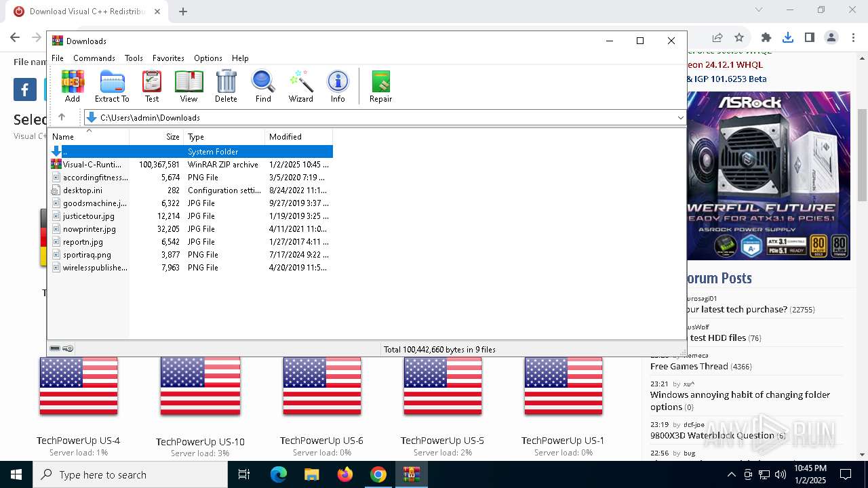868x488 pixels.
Task: Sort file list by Size column
Action: click(157, 137)
